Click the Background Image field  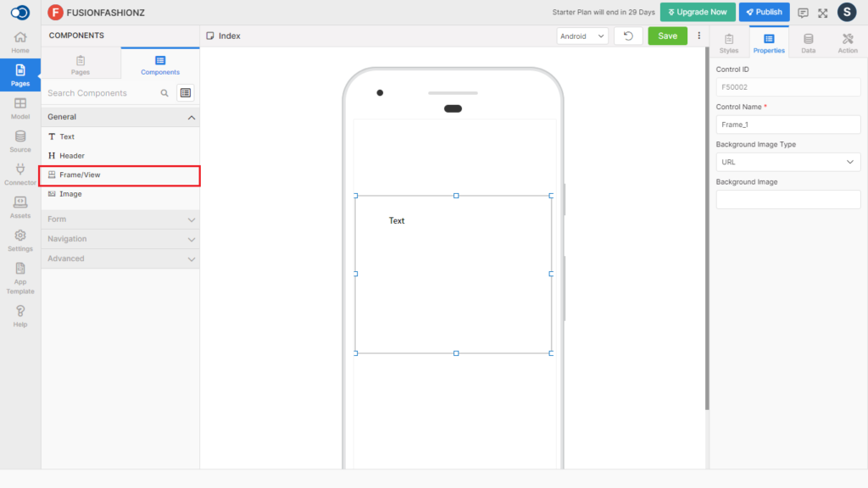(x=787, y=199)
